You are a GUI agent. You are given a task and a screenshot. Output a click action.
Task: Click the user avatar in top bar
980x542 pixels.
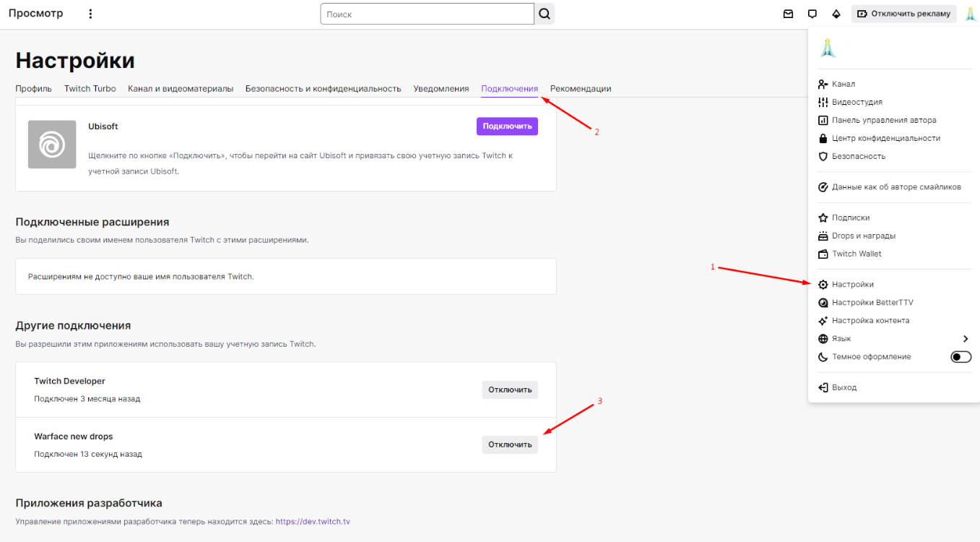click(971, 14)
